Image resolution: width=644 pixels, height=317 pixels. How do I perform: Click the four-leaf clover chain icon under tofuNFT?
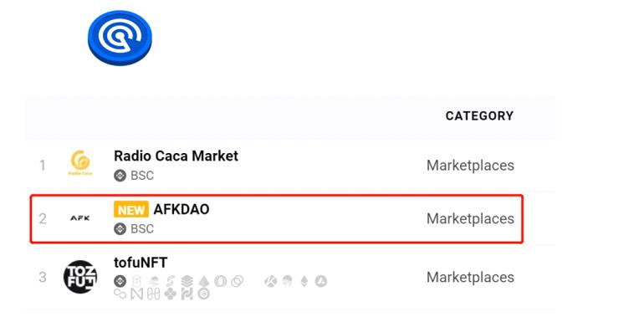point(170,294)
